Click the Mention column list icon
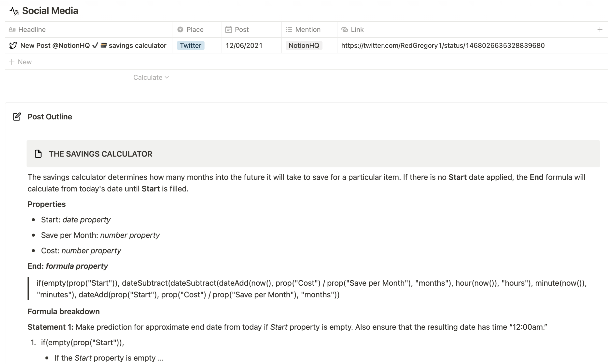The height and width of the screenshot is (364, 614). click(x=289, y=29)
